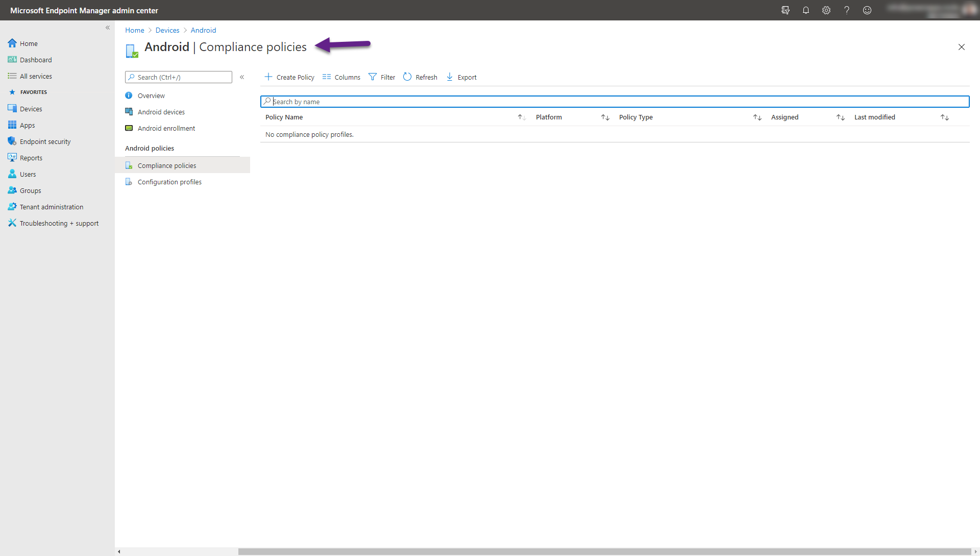Select Compliance policies menu item

[183, 165]
